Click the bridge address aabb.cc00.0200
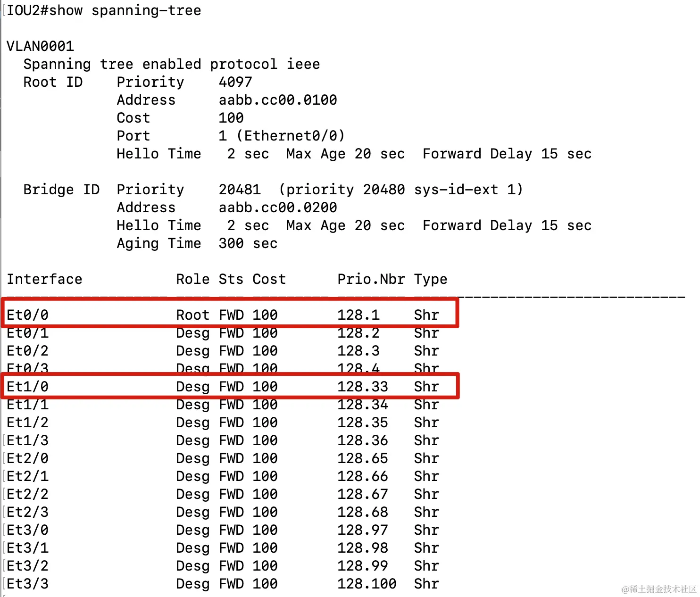The height and width of the screenshot is (597, 700). click(x=278, y=207)
